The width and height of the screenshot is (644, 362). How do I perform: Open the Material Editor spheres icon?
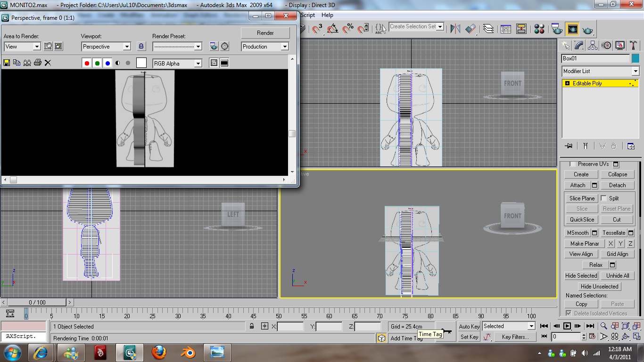tap(540, 29)
